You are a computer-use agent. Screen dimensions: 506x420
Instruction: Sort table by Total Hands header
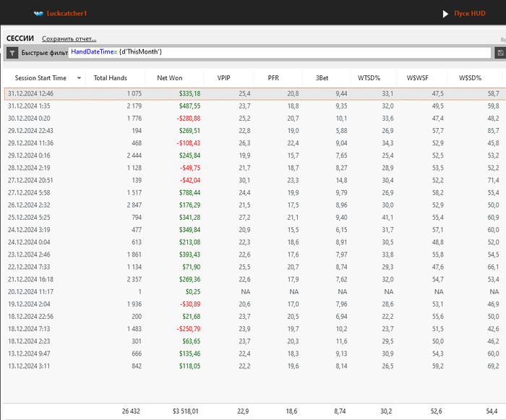click(110, 78)
